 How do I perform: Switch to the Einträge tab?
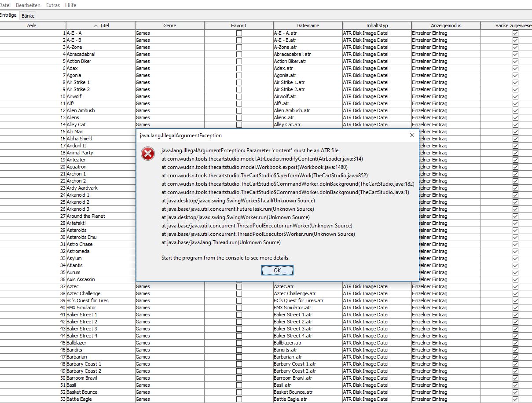point(8,15)
